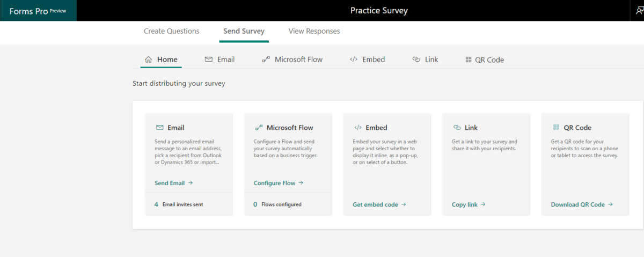Open the Embed sub-tab
The height and width of the screenshot is (257, 644).
tap(367, 60)
